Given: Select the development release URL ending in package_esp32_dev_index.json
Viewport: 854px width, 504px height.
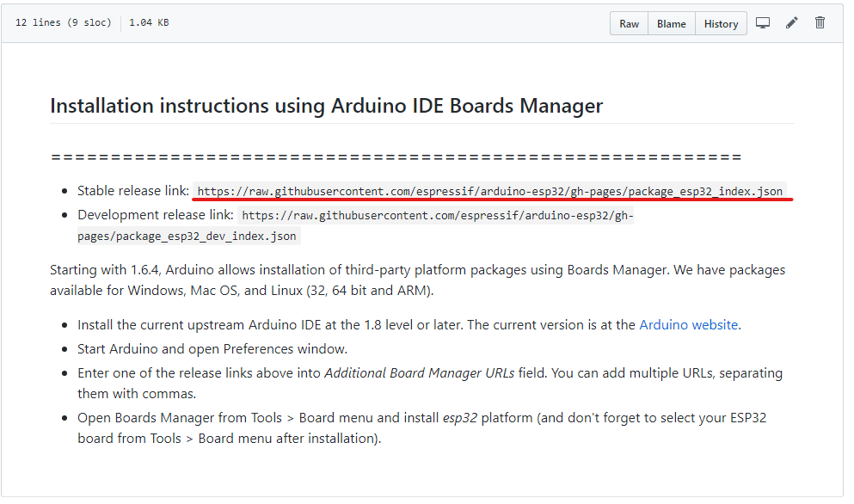Looking at the screenshot, I should point(356,225).
